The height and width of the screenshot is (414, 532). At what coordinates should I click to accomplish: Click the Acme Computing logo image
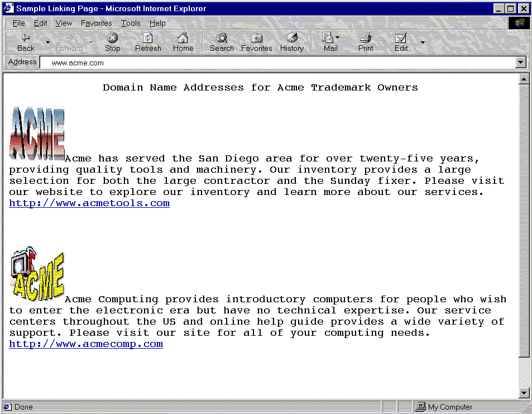coord(37,274)
